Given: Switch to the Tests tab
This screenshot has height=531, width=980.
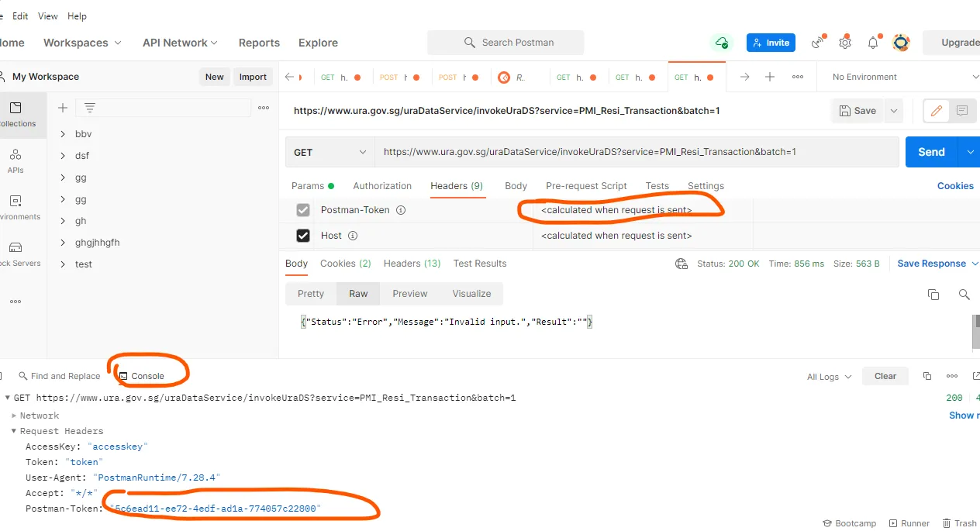Looking at the screenshot, I should pos(657,186).
